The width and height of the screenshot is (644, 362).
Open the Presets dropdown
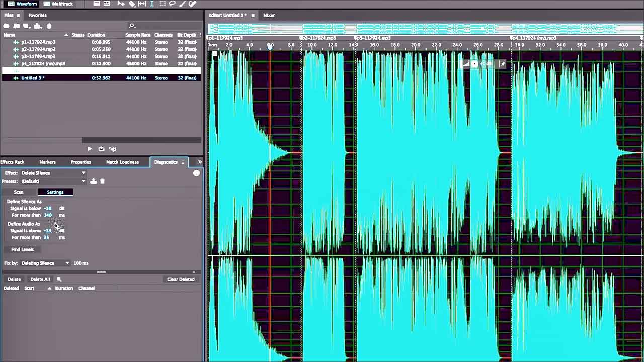click(53, 181)
